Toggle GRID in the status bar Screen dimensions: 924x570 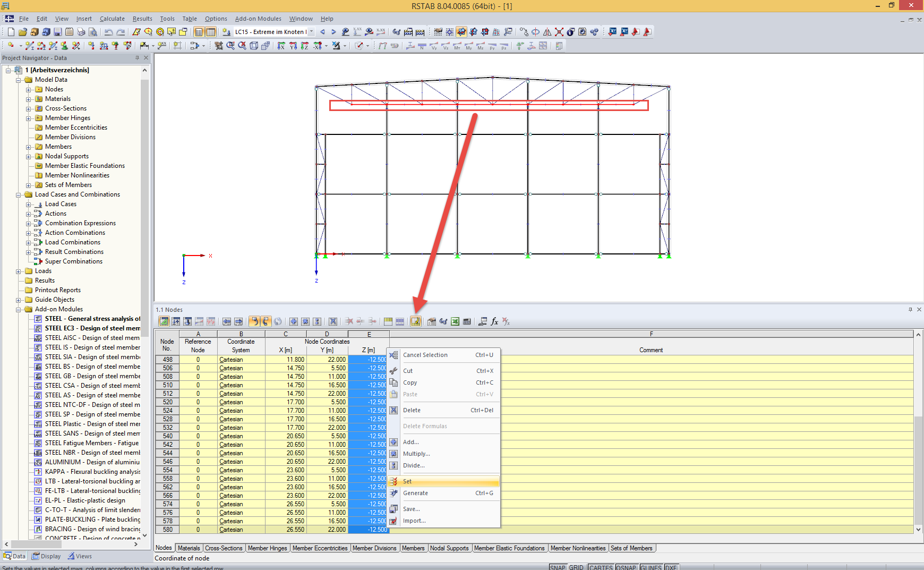click(x=576, y=567)
